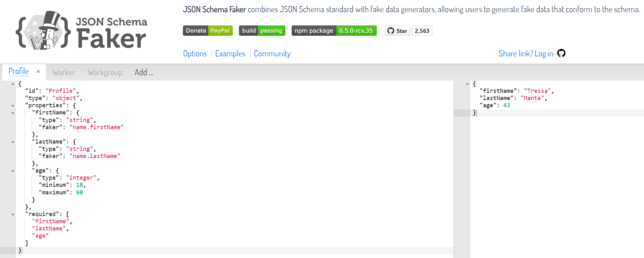Switch to the Worker tab
The height and width of the screenshot is (258, 644).
click(64, 72)
